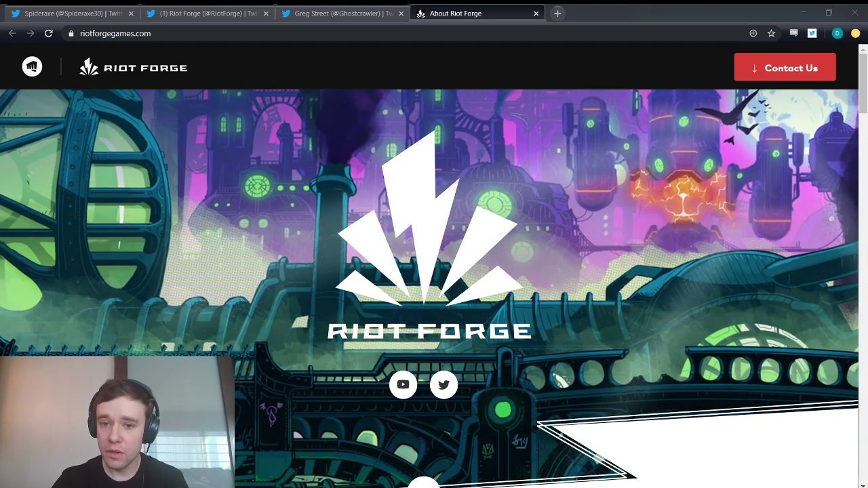Screen dimensions: 868x488
Task: Click the Riot Games fist logo
Action: point(32,66)
